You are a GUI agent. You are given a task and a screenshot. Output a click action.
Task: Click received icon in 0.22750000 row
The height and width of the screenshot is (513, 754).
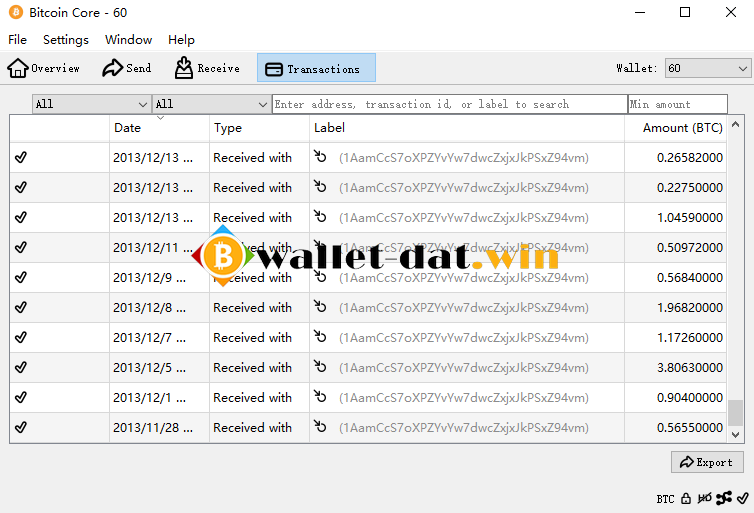pyautogui.click(x=320, y=186)
